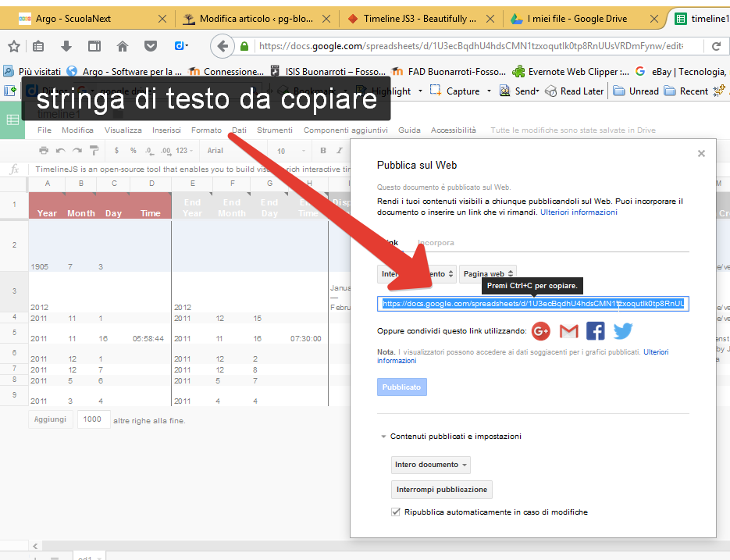The height and width of the screenshot is (560, 730).
Task: Open the Visualizza menu
Action: tap(123, 130)
